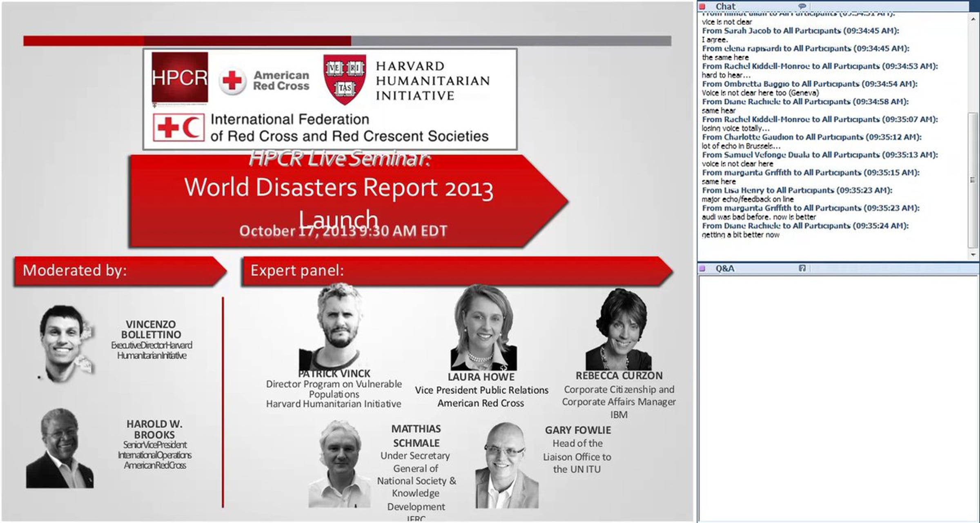Click 'From Lisa Henry to All Participants' header
The image size is (980, 523).
(x=797, y=190)
